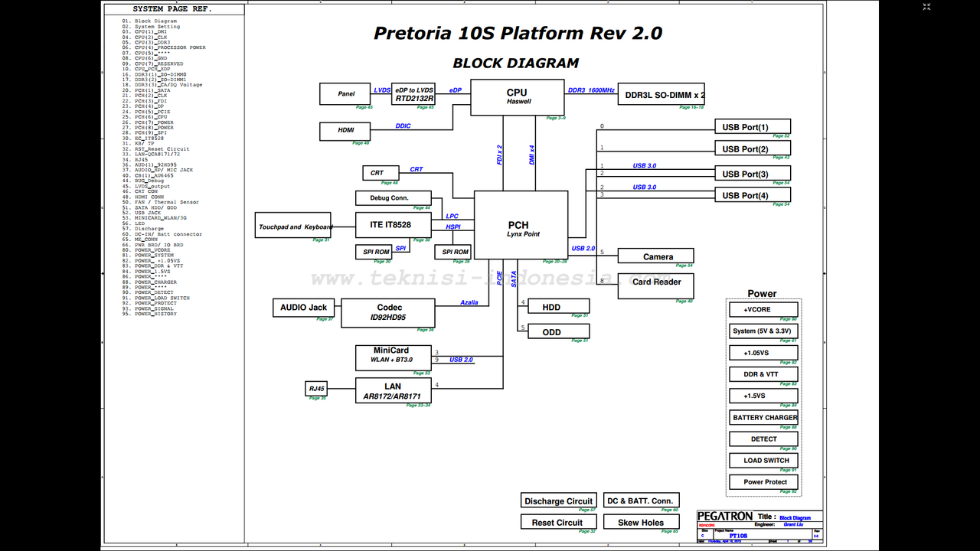The height and width of the screenshot is (551, 980).
Task: Click '37. AUDIO_HP/ MIC JACK' list entry
Action: point(158,170)
